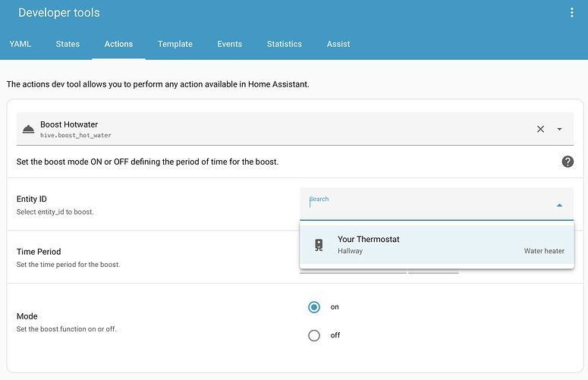This screenshot has height=380, width=588.
Task: Click the hive.boost_hot_water service name
Action: [76, 135]
